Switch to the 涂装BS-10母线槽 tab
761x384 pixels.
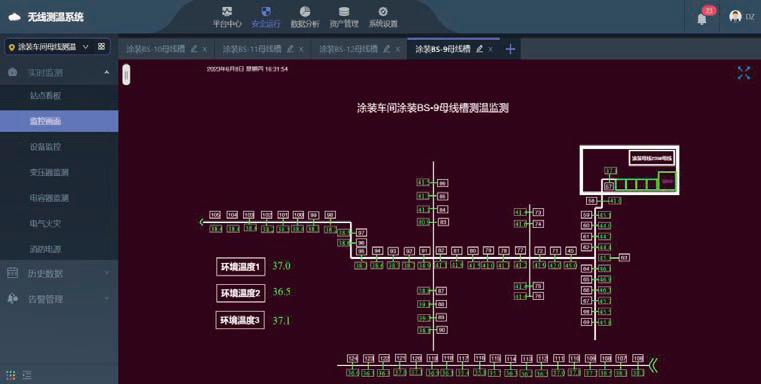click(155, 49)
